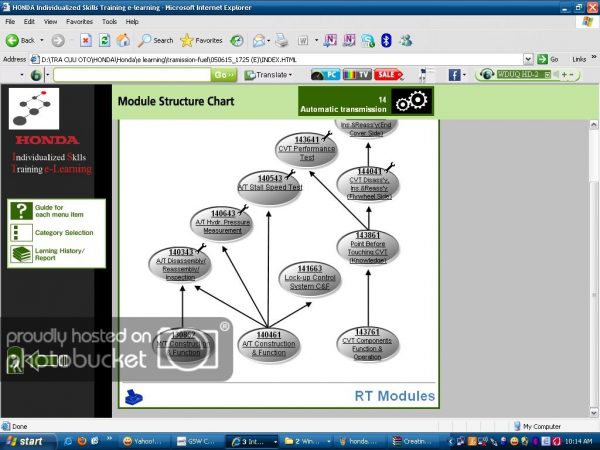Click the radio volume plus button

564,75
